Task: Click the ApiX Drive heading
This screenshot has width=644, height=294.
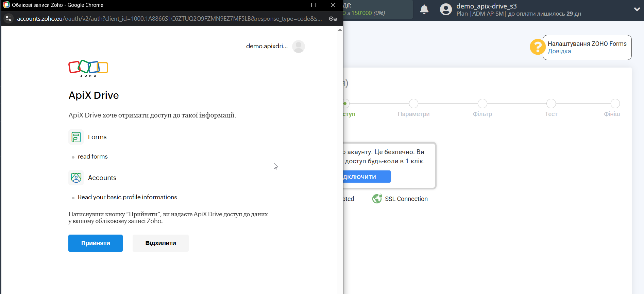Action: 94,95
